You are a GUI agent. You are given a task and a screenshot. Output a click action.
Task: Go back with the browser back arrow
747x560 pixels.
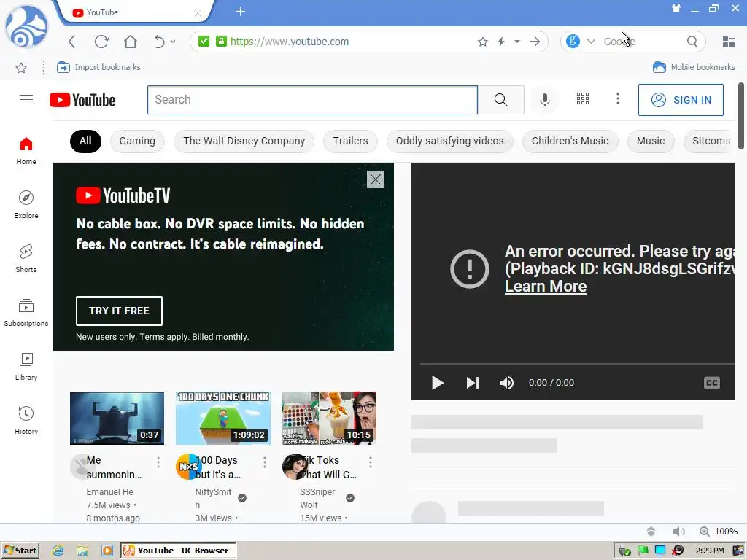pyautogui.click(x=72, y=42)
